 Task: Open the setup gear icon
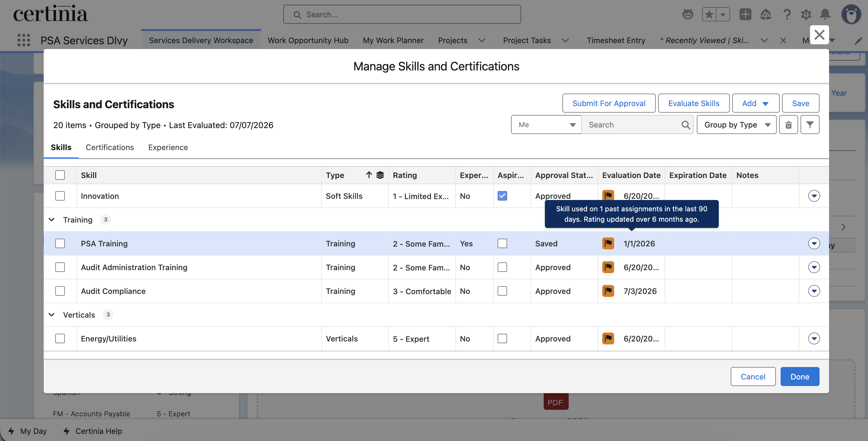pyautogui.click(x=806, y=15)
